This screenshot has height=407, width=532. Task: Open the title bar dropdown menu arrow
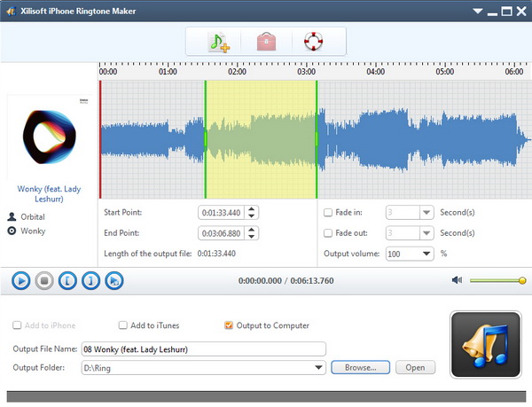click(477, 11)
